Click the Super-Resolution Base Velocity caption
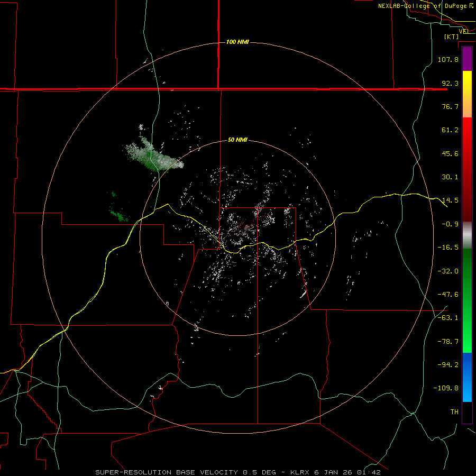Screen dimensions: 476x476 [x=237, y=472]
